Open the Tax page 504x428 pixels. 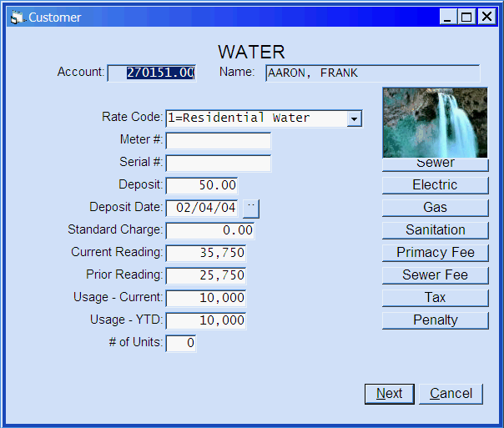tap(435, 297)
